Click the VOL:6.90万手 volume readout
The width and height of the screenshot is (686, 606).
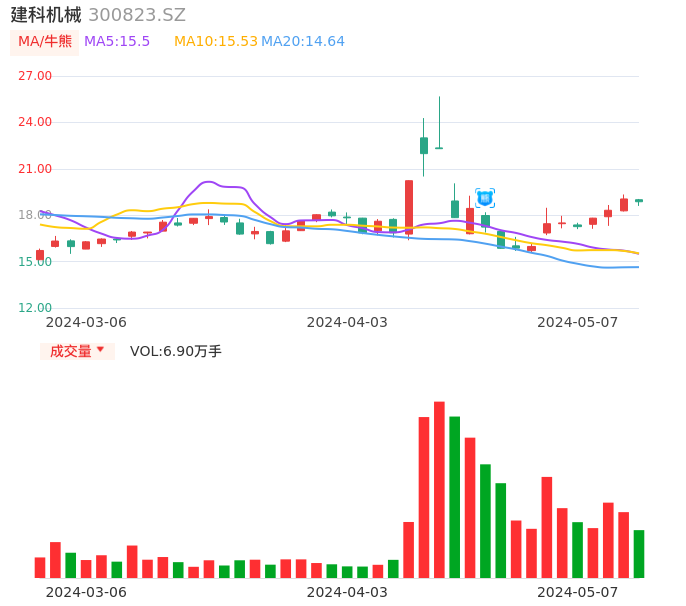coord(176,351)
